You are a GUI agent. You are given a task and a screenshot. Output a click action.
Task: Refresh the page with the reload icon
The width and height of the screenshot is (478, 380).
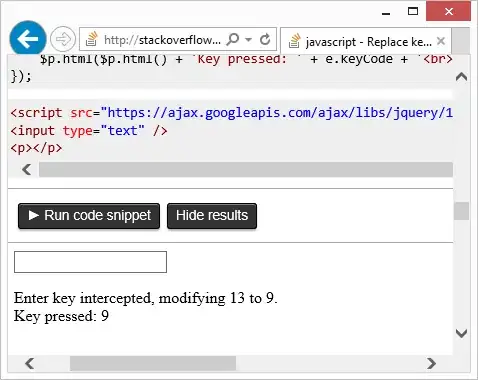tap(265, 39)
